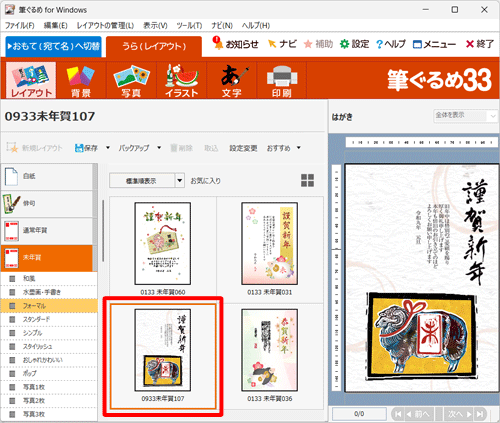The height and width of the screenshot is (423, 500).
Task: Select the 通常年賀 category
Action: coord(47,230)
